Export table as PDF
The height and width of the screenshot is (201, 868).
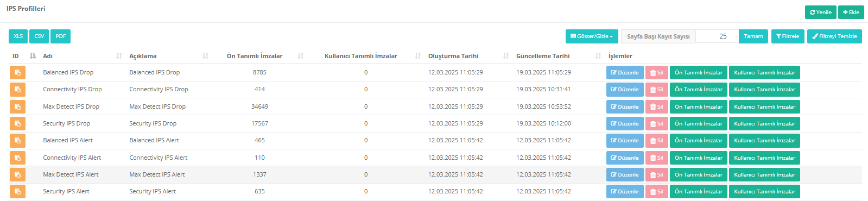(x=61, y=36)
